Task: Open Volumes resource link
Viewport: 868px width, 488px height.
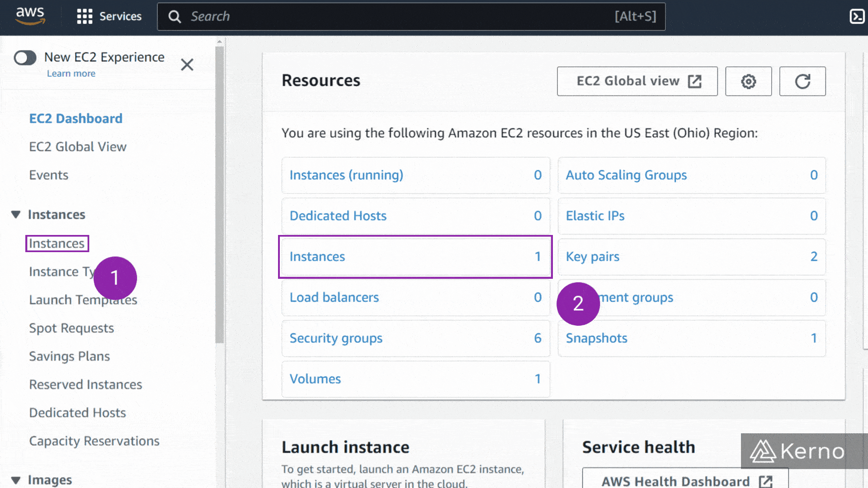Action: click(315, 379)
